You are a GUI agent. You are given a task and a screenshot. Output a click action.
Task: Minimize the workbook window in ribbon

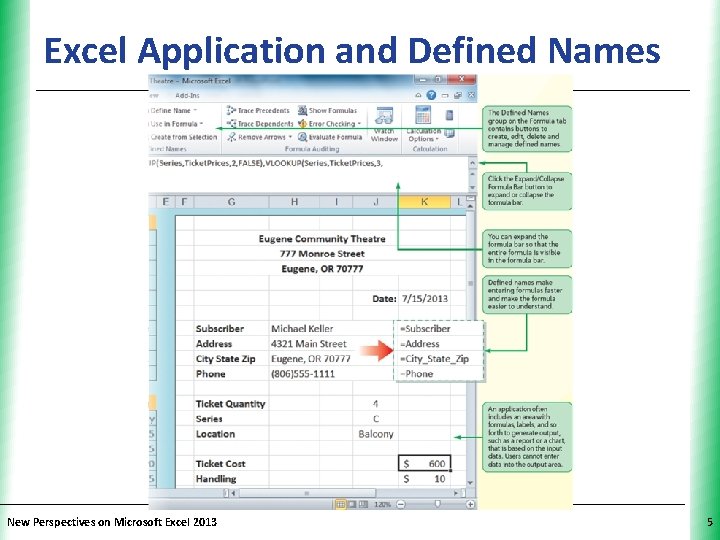tap(444, 96)
